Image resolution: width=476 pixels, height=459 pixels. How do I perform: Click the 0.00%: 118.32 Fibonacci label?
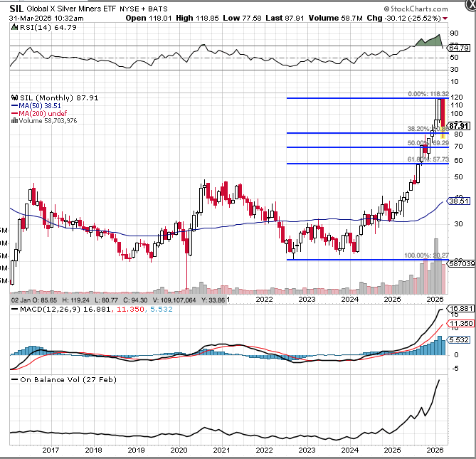click(428, 94)
